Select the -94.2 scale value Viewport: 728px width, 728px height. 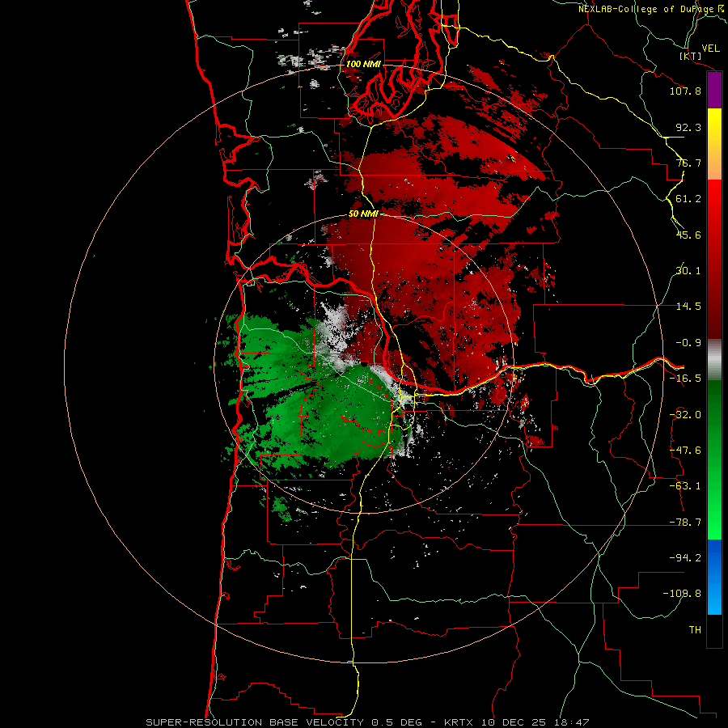685,558
